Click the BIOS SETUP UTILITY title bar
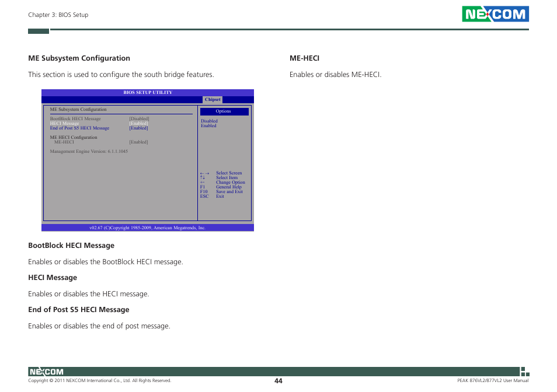This screenshot has width=557, height=392. click(148, 92)
